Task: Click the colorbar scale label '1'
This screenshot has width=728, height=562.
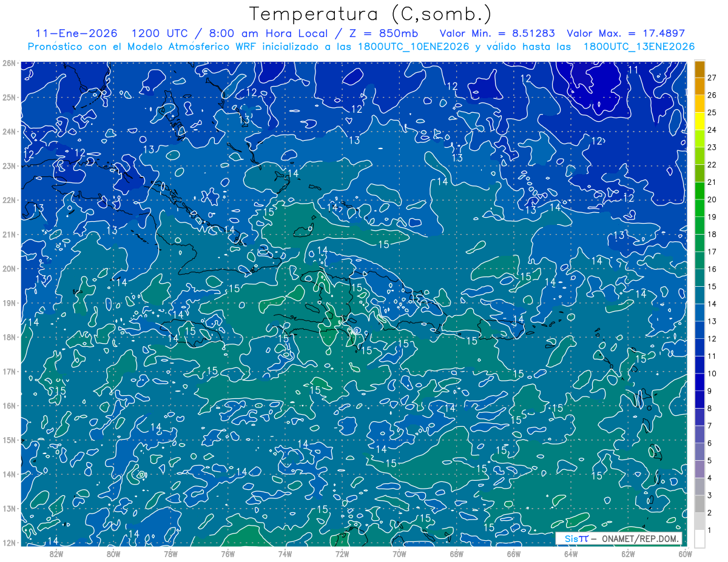Action: (710, 530)
